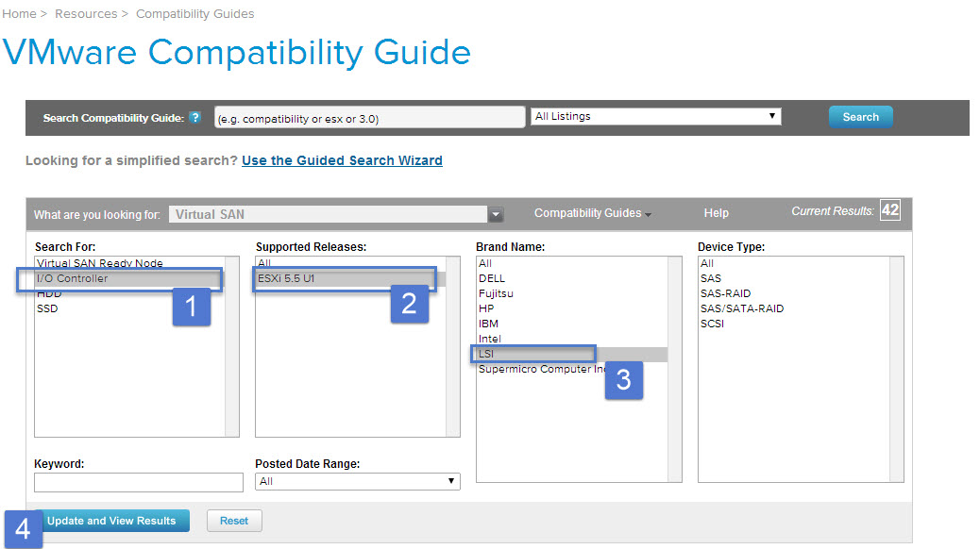Click the Device Type list scrollbar
The height and width of the screenshot is (549, 980).
[896, 369]
